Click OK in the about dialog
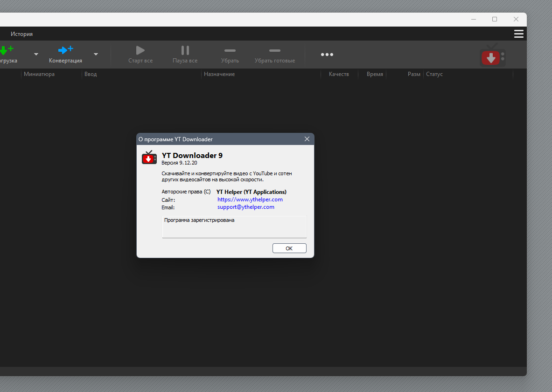Image resolution: width=552 pixels, height=392 pixels. (289, 248)
